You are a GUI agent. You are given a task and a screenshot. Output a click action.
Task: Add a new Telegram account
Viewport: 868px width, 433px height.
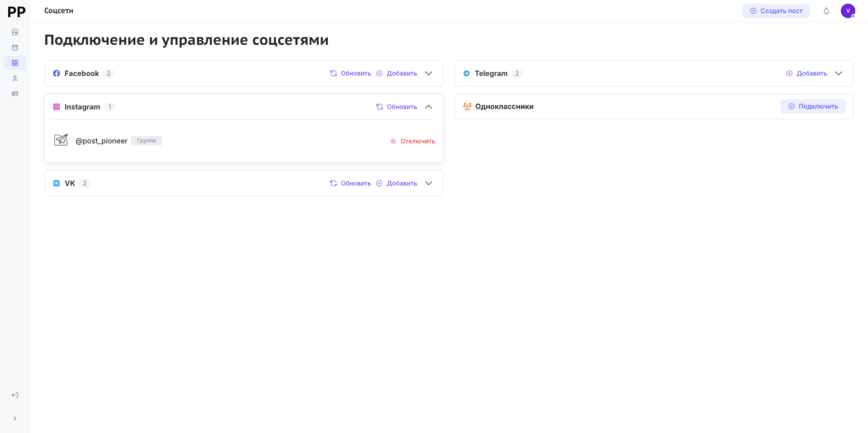click(807, 73)
